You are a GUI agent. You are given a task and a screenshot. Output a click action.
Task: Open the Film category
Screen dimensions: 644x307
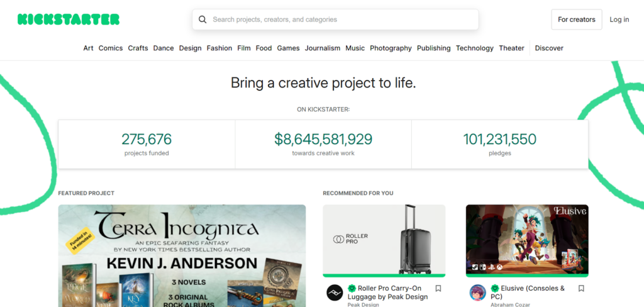[244, 48]
